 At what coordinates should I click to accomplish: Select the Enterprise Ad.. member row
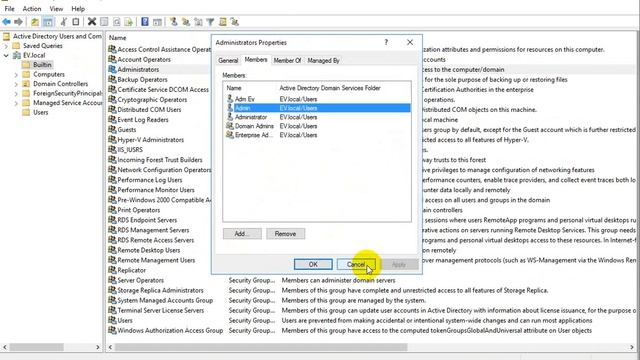coord(317,135)
